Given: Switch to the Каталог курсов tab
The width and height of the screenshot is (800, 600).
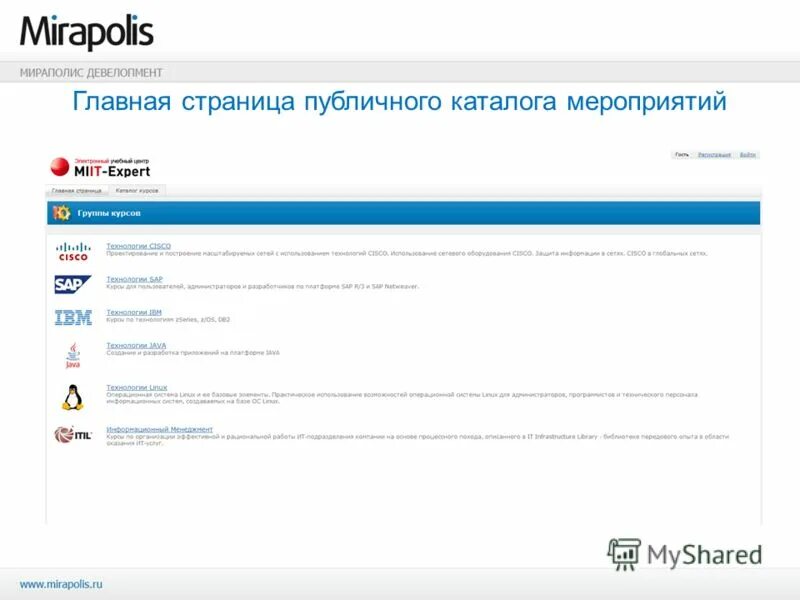Looking at the screenshot, I should [137, 190].
